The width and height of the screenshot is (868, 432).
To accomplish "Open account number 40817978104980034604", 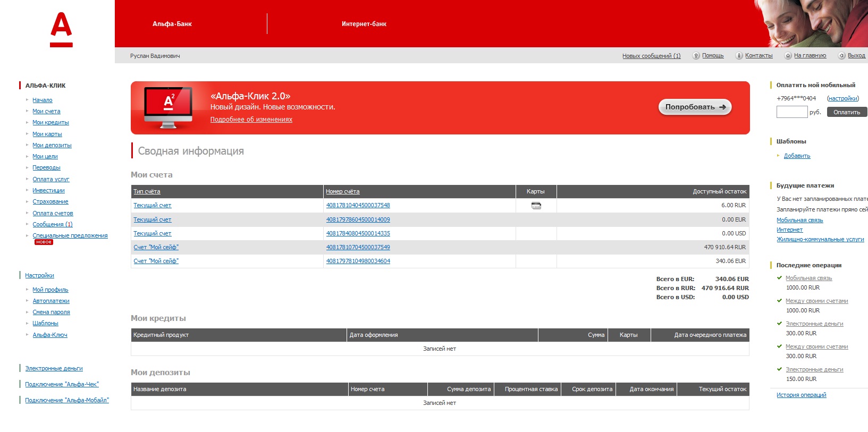I will tap(358, 261).
